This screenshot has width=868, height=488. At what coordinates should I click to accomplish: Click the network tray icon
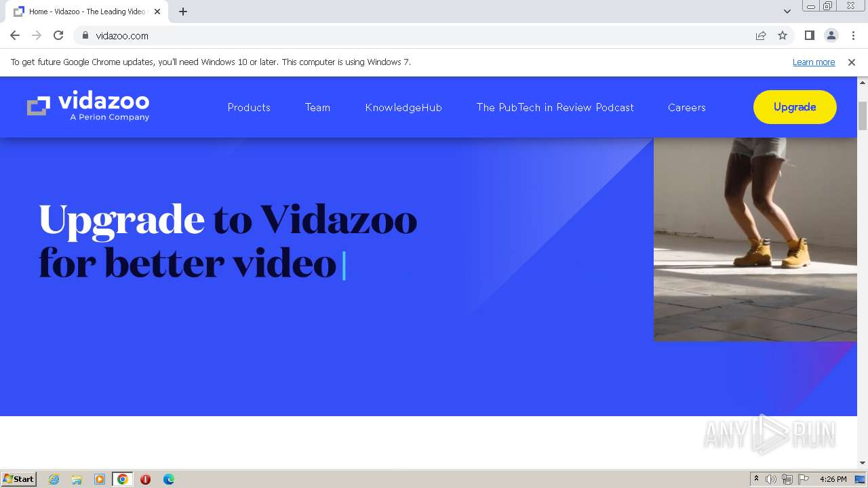click(787, 479)
